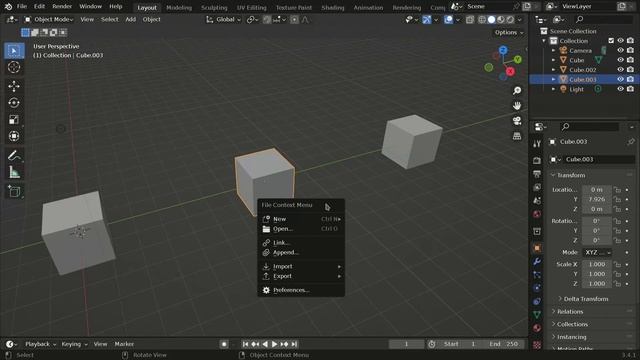Choose Open... in File Context Menu
The width and height of the screenshot is (640, 360).
(x=301, y=229)
